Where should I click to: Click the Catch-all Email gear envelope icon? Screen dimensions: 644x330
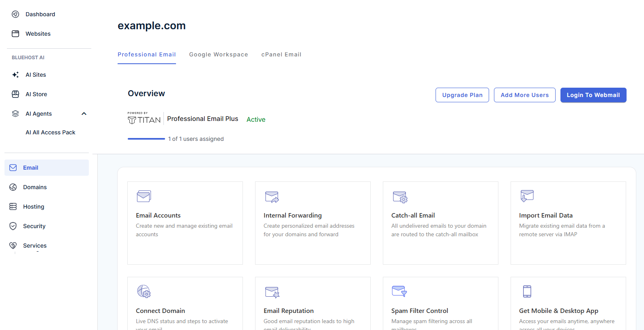(400, 197)
